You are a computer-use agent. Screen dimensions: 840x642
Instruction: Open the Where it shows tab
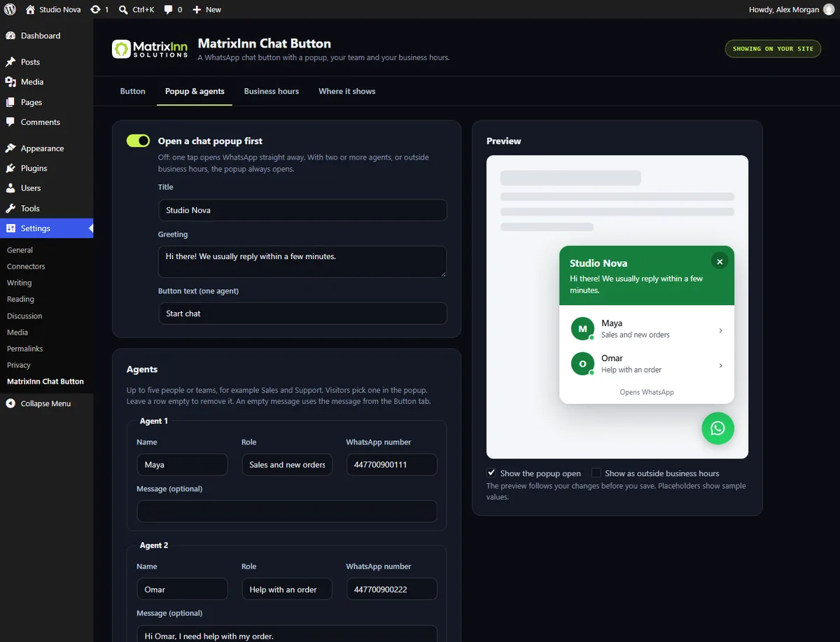347,91
